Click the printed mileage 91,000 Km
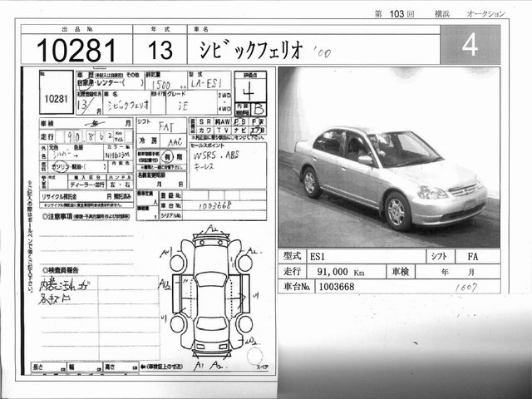This screenshot has height=399, width=532. tap(341, 272)
